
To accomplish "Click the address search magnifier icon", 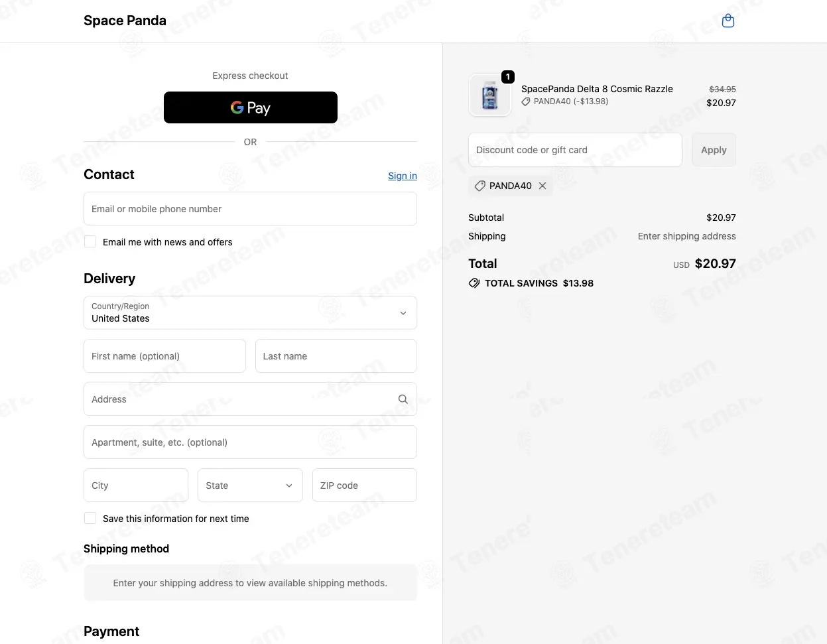I will coord(403,399).
